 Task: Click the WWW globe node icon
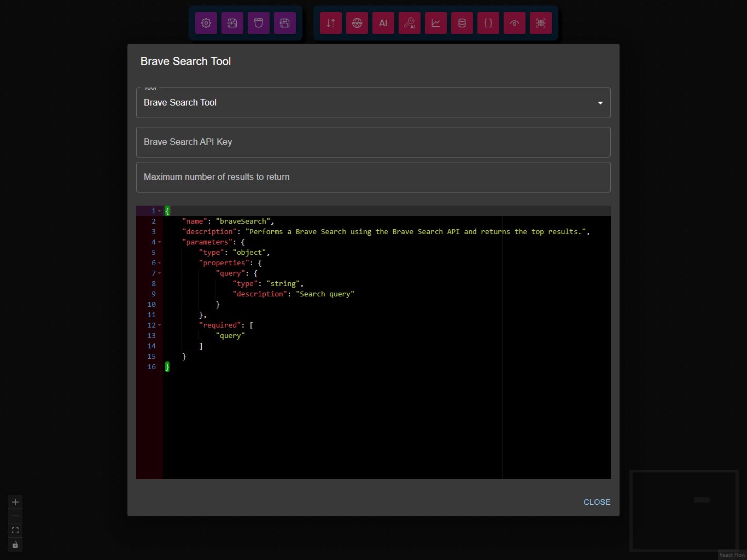point(357,23)
